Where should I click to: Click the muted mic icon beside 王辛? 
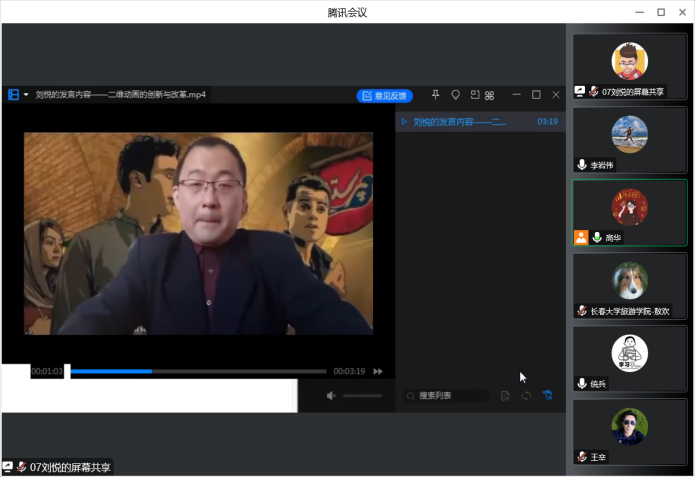click(582, 457)
